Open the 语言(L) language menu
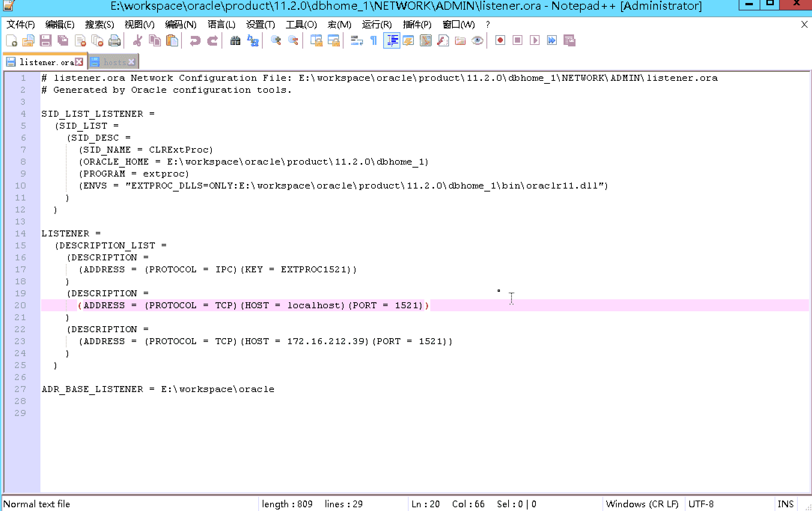This screenshot has height=511, width=812. pyautogui.click(x=221, y=25)
